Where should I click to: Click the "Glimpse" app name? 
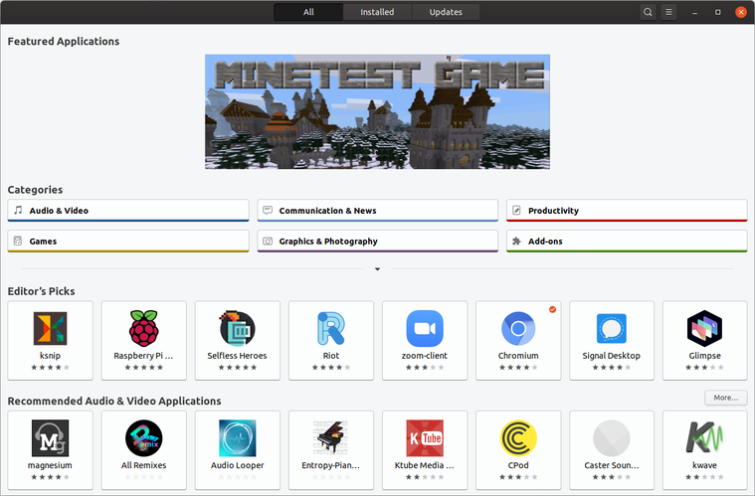(704, 356)
